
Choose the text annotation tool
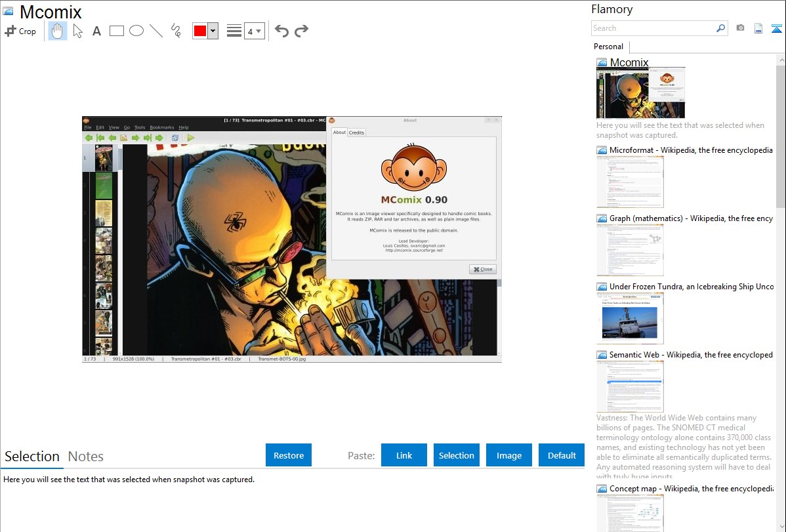[x=96, y=31]
